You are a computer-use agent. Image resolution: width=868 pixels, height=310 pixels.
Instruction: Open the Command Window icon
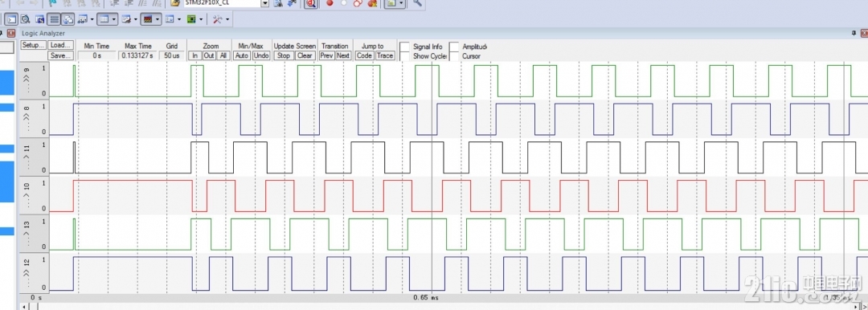point(11,19)
